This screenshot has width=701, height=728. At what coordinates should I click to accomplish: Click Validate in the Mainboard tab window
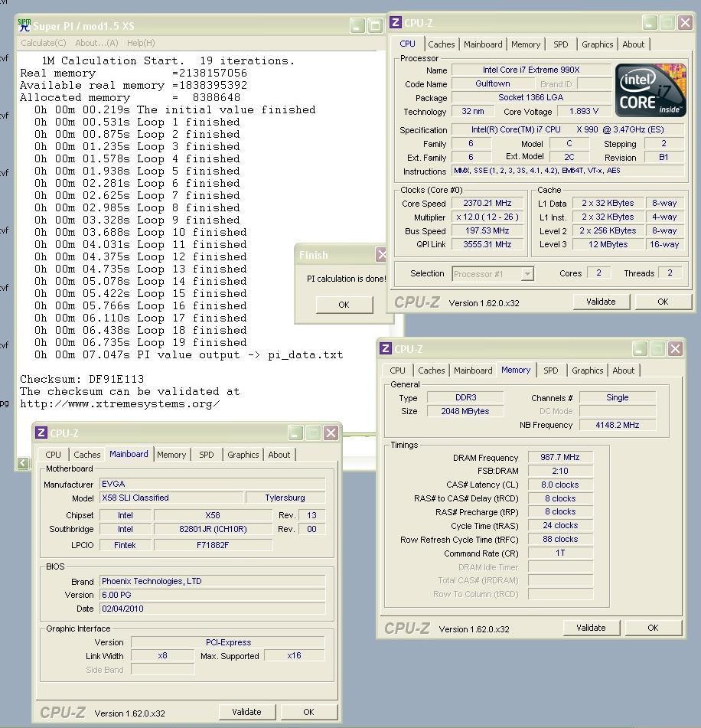click(246, 712)
